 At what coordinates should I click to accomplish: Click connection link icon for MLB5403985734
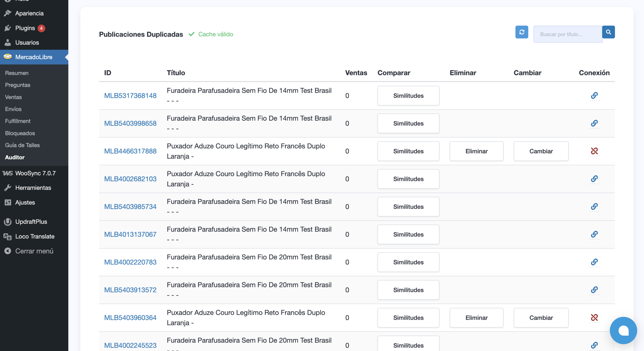(x=594, y=207)
